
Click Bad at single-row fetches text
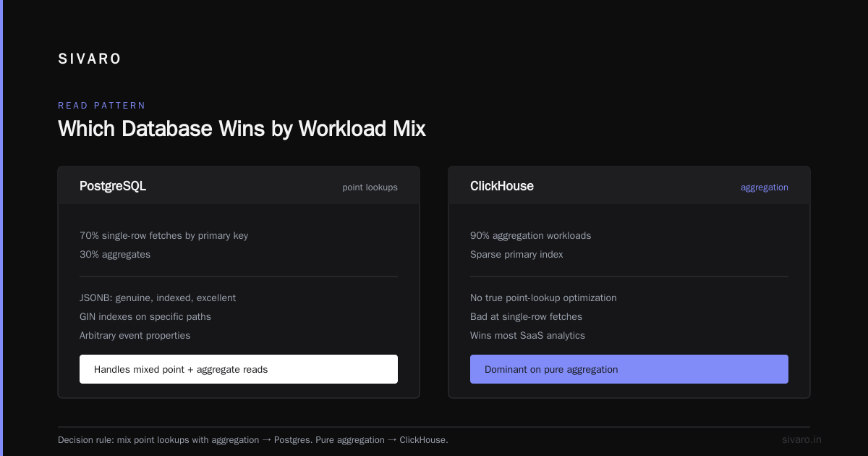[526, 317]
